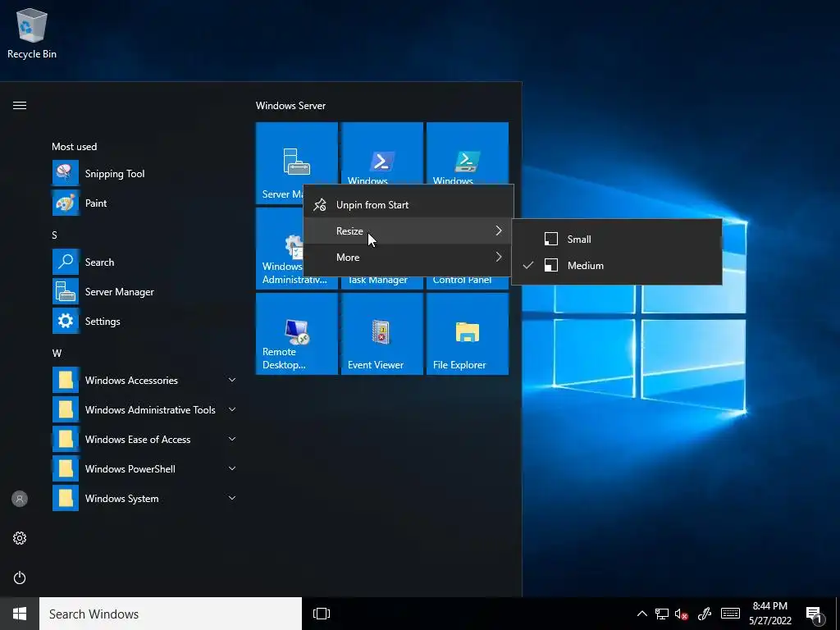Image resolution: width=840 pixels, height=630 pixels.
Task: Expand Windows Administrative Tools folder
Action: coord(144,409)
